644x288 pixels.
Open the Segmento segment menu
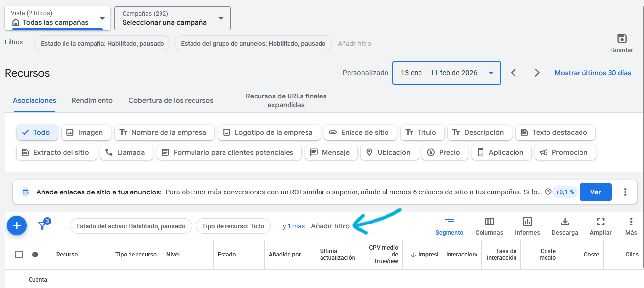point(449,222)
